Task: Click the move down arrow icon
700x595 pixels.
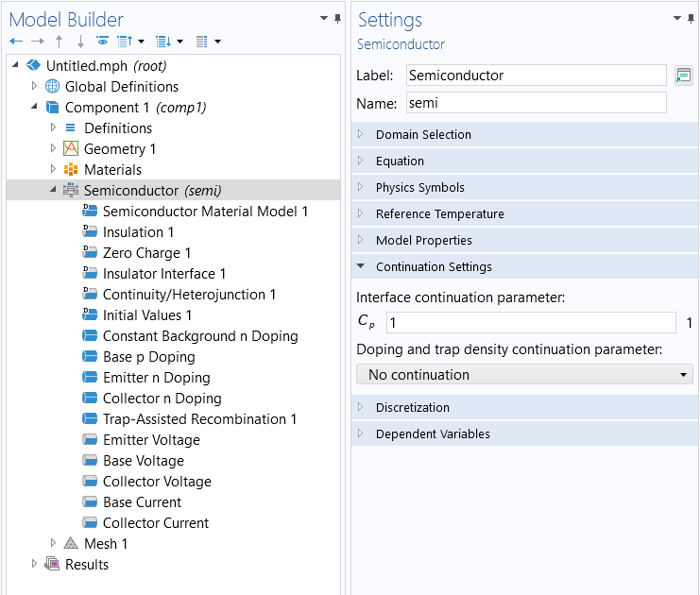Action: pyautogui.click(x=80, y=42)
